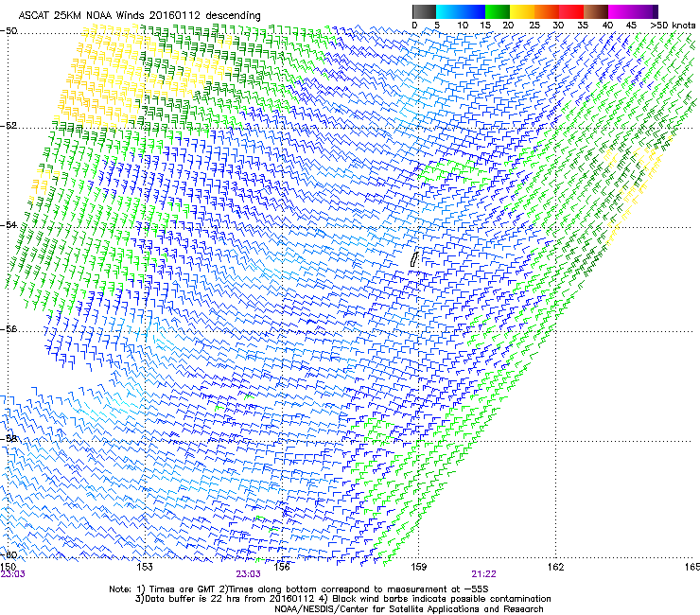
Task: Click the '165' longitude label
Action: click(x=692, y=567)
